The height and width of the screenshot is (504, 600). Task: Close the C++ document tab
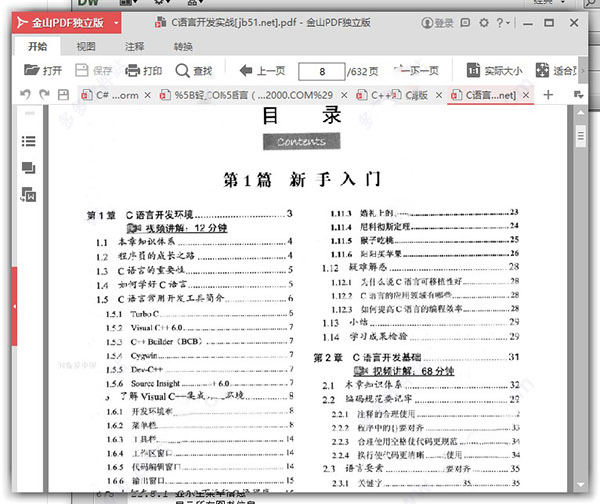(439, 95)
